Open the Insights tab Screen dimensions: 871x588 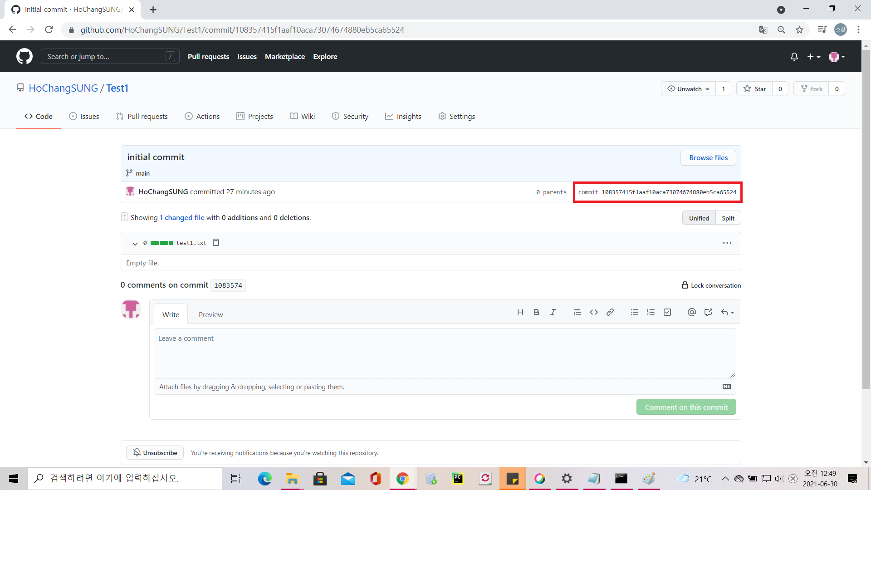point(403,117)
